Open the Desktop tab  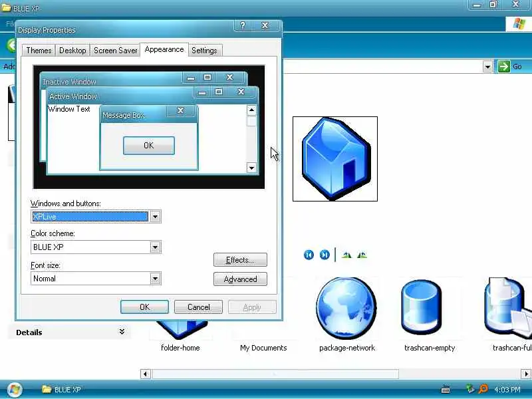(x=72, y=51)
